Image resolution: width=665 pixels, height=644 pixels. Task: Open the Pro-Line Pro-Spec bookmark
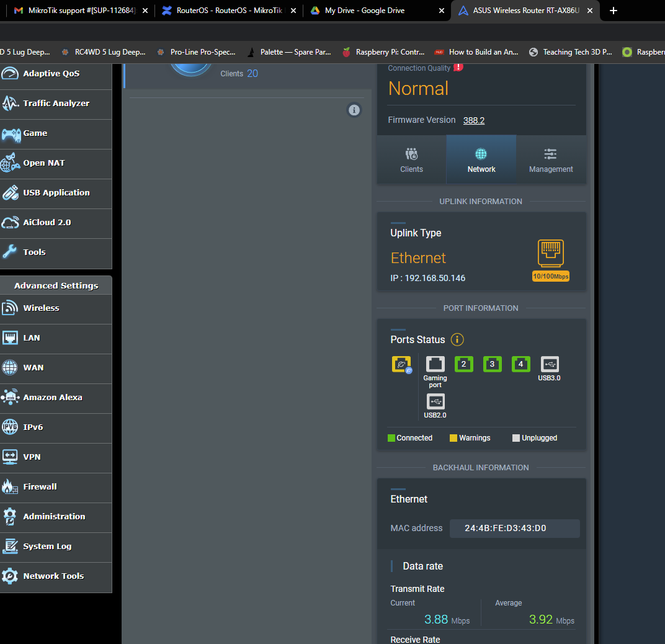coord(197,52)
